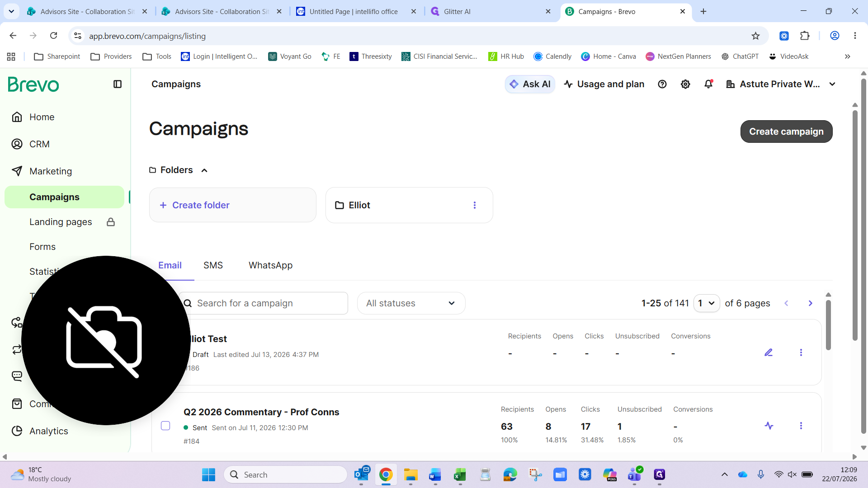The image size is (868, 488).
Task: Click Create folder
Action: tap(232, 205)
